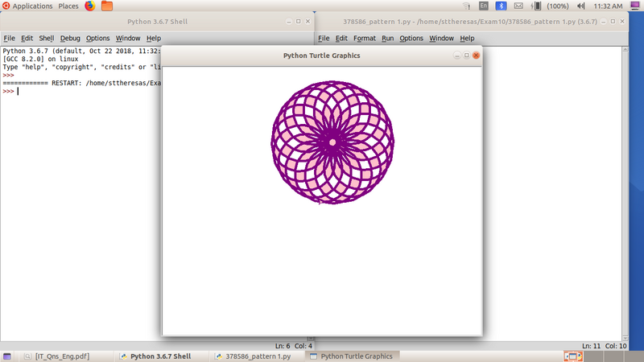Open the Run menu in the editor window

(387, 38)
